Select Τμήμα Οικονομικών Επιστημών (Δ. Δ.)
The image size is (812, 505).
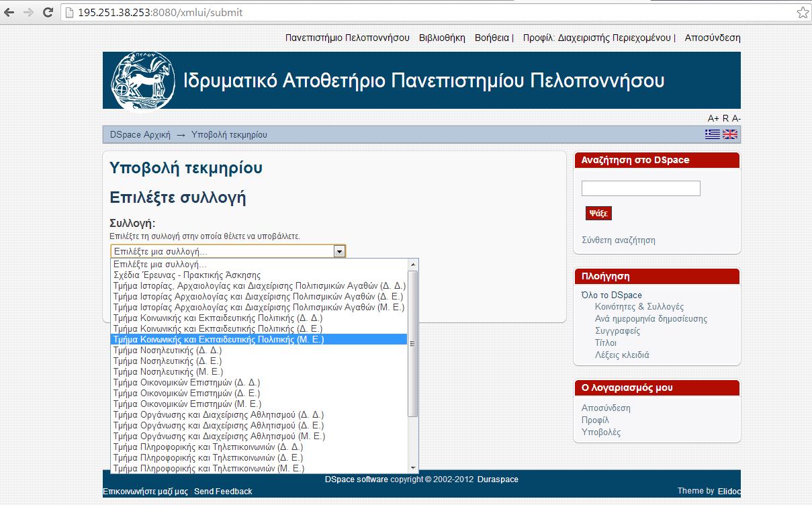coord(259,383)
